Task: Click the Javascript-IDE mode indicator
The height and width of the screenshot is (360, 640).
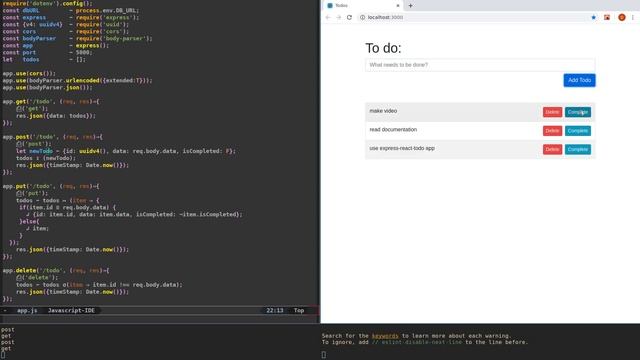Action: click(71, 310)
